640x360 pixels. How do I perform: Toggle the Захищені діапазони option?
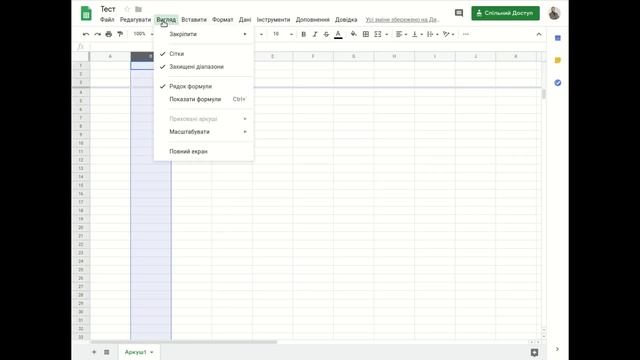204,67
